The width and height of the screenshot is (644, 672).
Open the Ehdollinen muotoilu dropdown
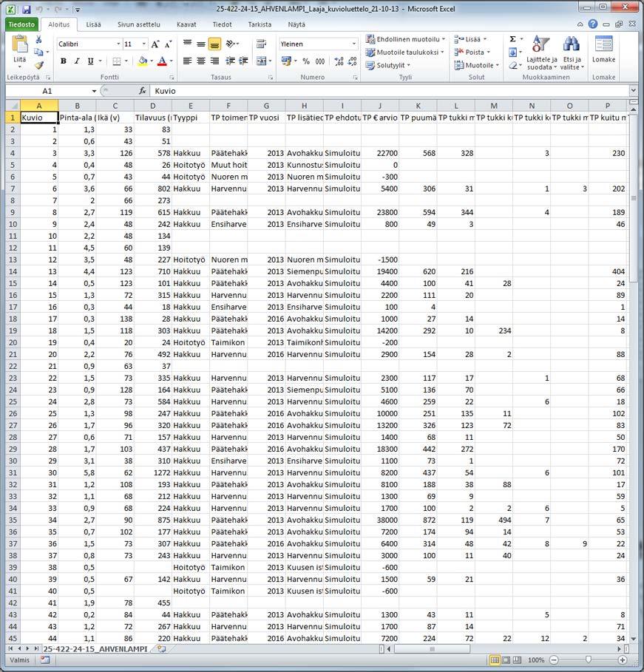406,39
